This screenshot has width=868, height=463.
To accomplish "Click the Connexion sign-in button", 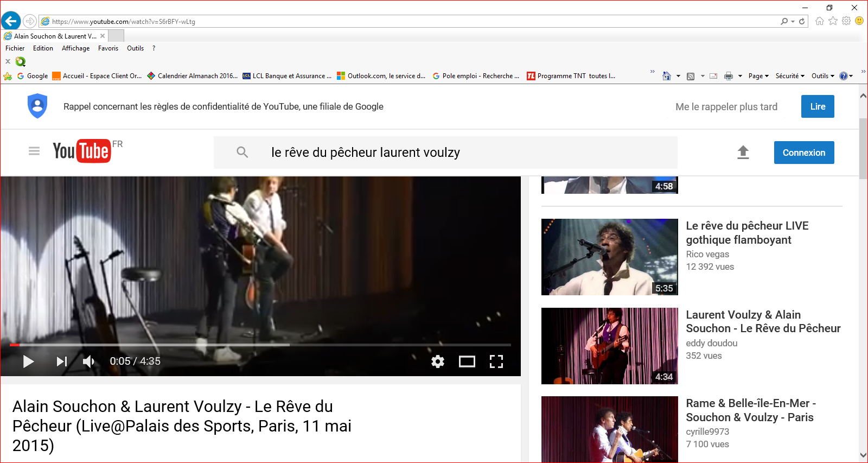I will [x=804, y=153].
